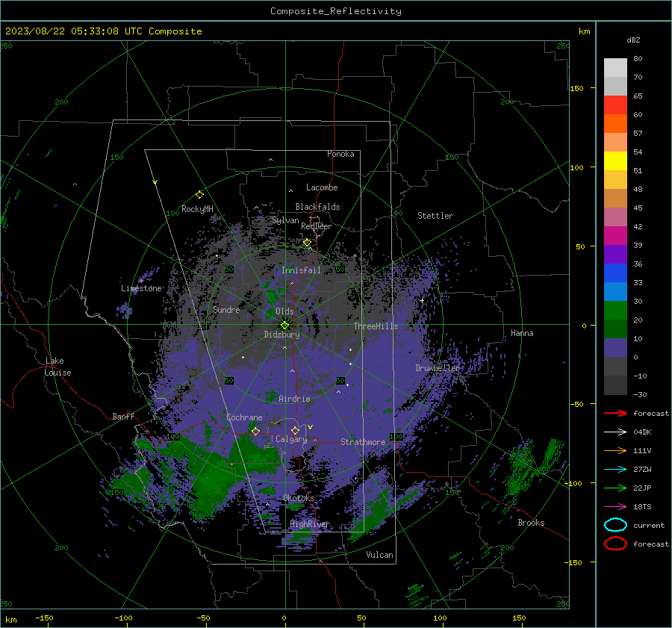Viewport: 672px width, 628px height.
Task: Click the 'Brooks' label
Action: (531, 523)
